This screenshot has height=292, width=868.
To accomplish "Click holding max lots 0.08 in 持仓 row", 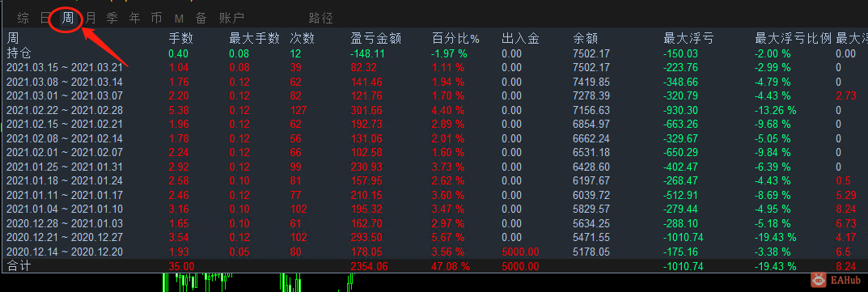I will [x=239, y=53].
